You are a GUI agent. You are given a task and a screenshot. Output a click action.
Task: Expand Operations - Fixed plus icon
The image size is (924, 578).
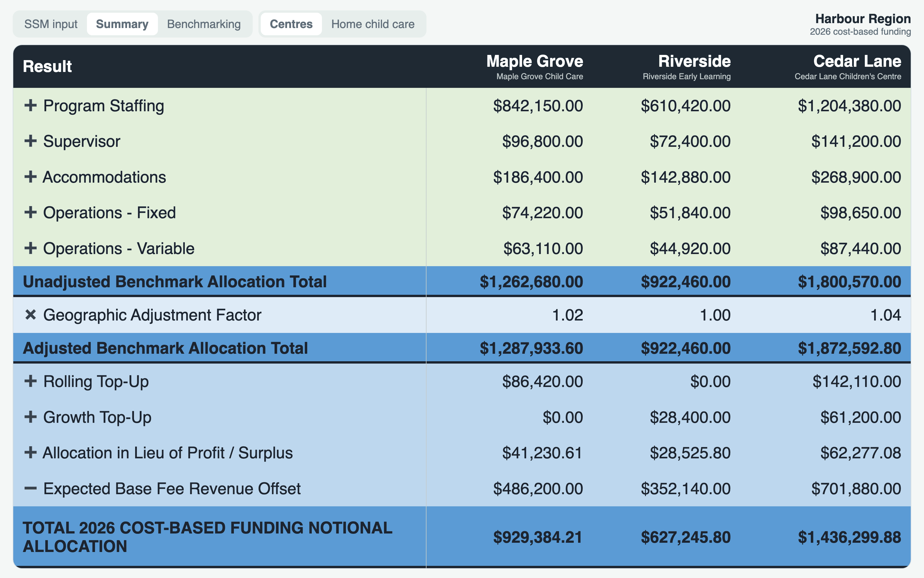30,212
